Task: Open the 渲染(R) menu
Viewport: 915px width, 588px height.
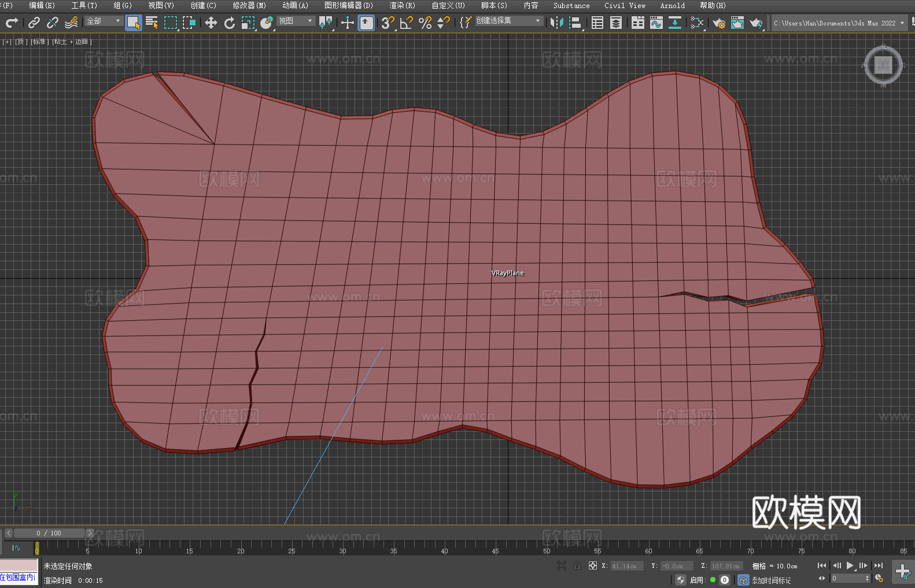Action: point(402,5)
